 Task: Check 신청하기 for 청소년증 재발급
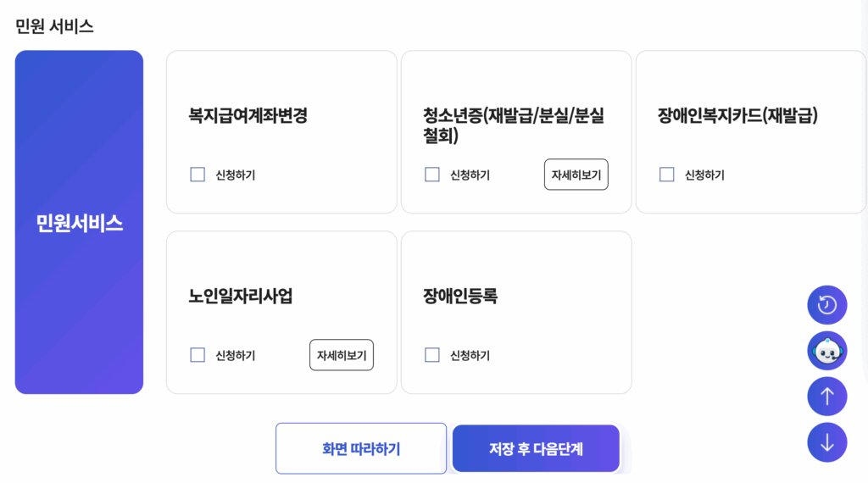pos(432,175)
